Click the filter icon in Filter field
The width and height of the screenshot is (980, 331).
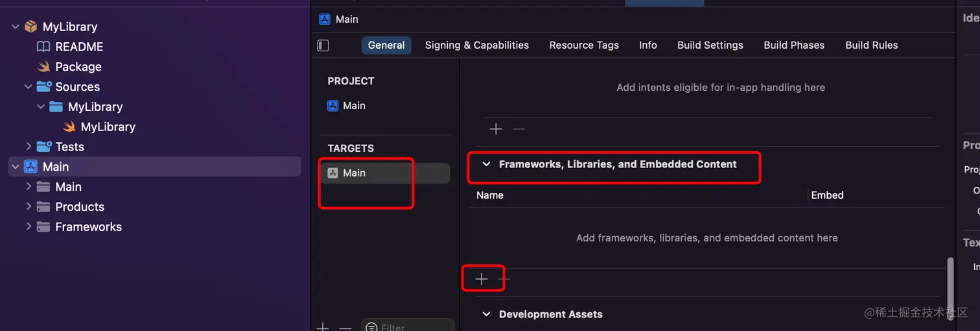(371, 327)
